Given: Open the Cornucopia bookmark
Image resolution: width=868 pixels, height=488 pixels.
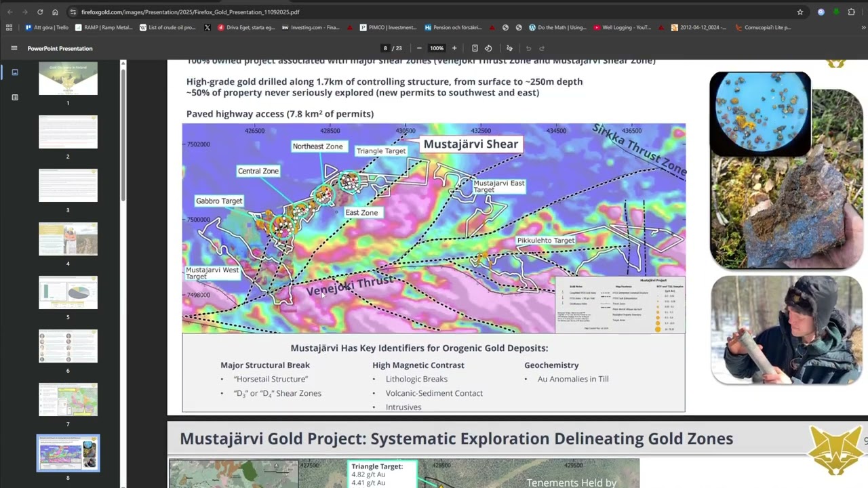Looking at the screenshot, I should coord(763,28).
